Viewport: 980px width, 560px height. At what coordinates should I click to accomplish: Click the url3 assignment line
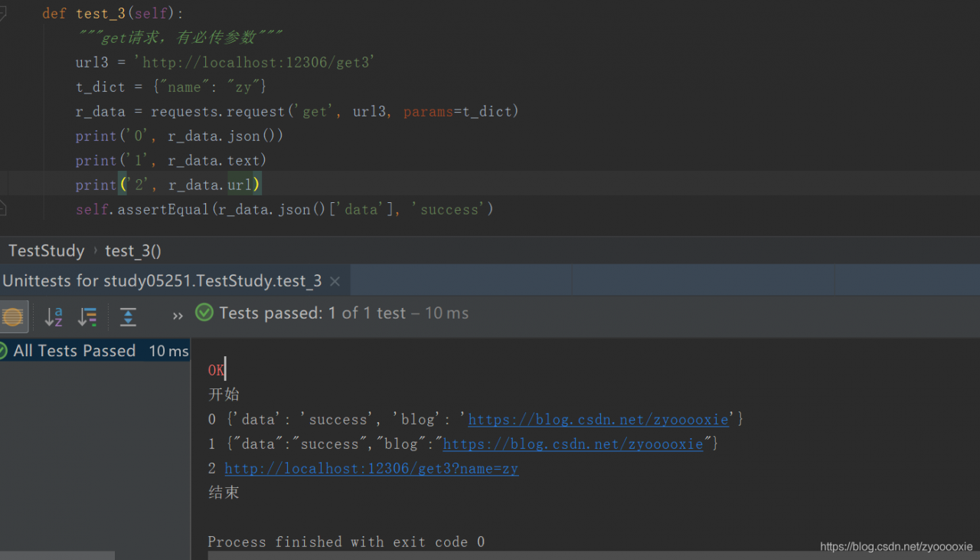225,62
